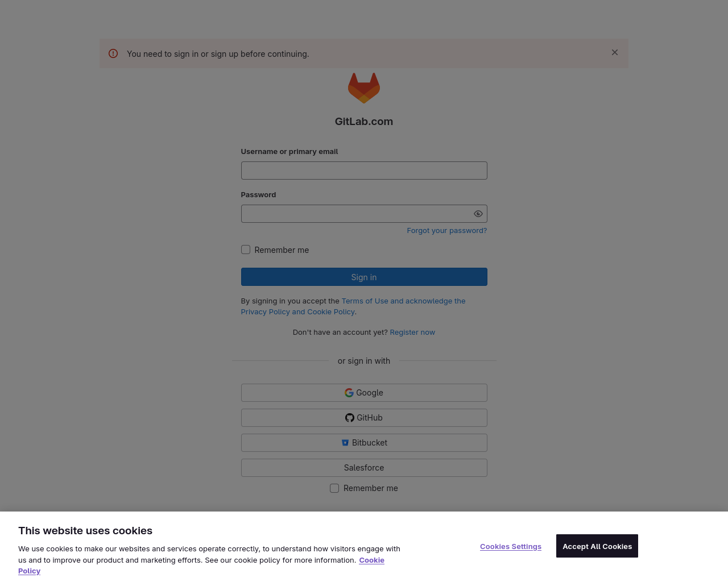Show password with the eye icon

click(x=478, y=214)
